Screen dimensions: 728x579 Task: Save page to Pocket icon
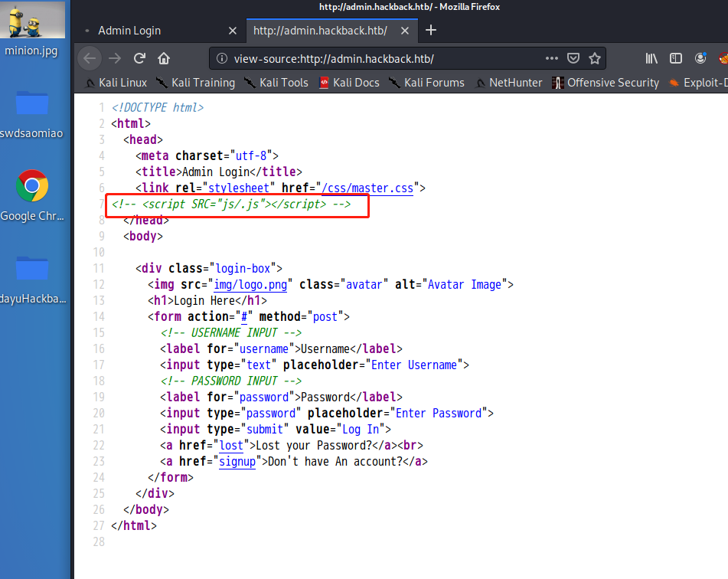pos(573,58)
